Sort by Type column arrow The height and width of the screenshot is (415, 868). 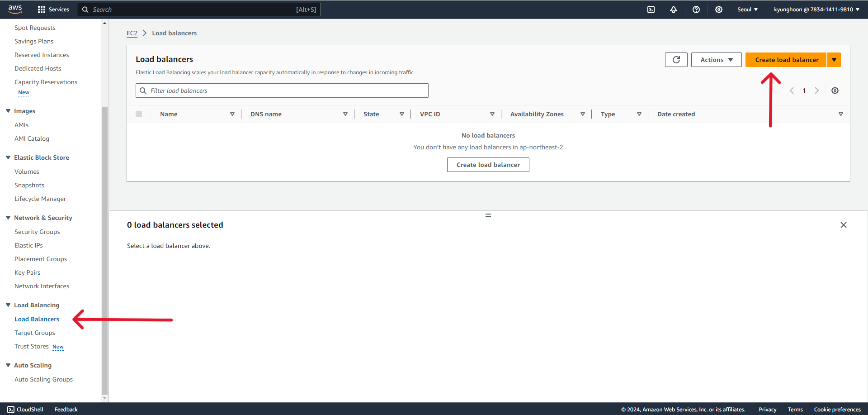pyautogui.click(x=639, y=114)
